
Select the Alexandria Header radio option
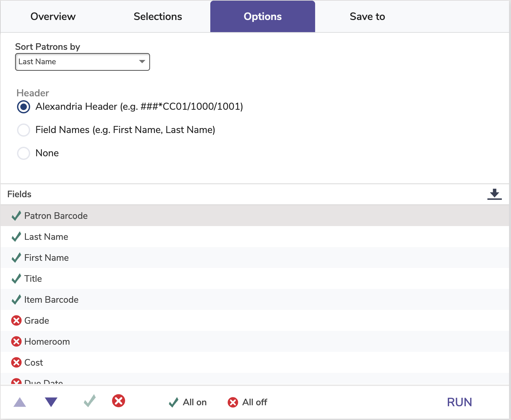coord(24,107)
